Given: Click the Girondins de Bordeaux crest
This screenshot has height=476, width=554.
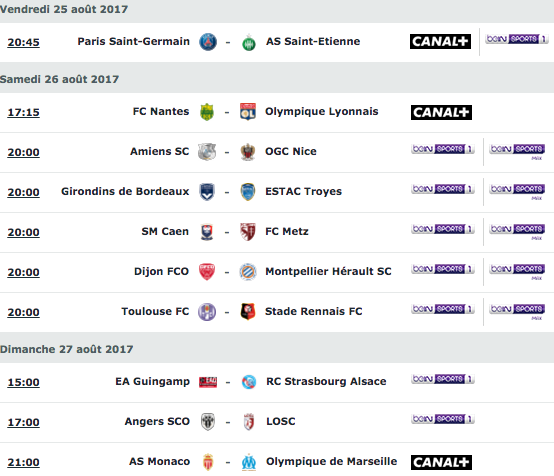Looking at the screenshot, I should coord(207,192).
